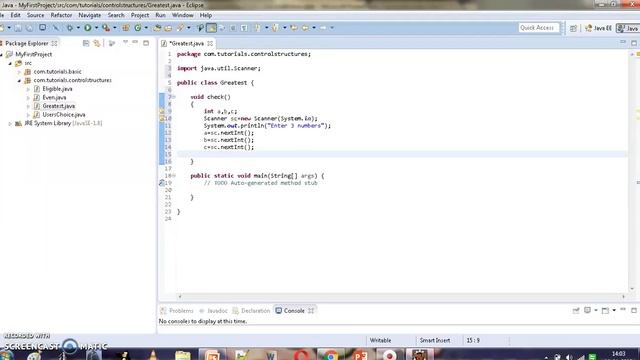Click the Opera icon in taskbar

300,355
